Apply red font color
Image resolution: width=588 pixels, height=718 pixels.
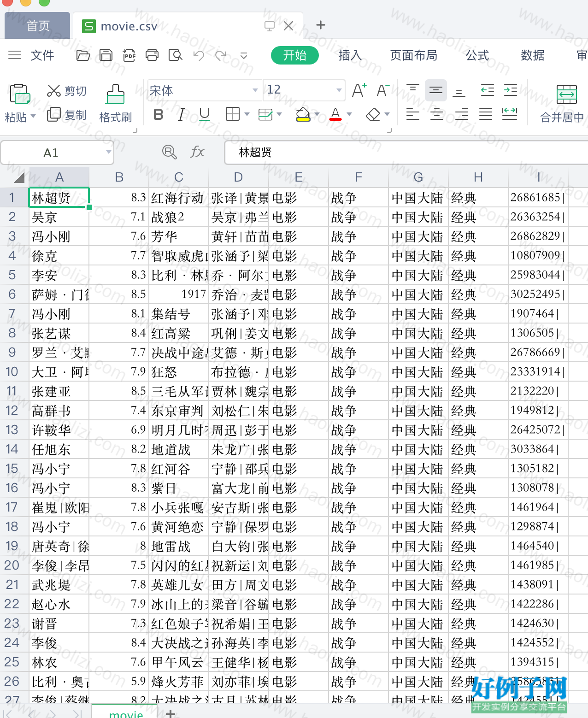[335, 114]
